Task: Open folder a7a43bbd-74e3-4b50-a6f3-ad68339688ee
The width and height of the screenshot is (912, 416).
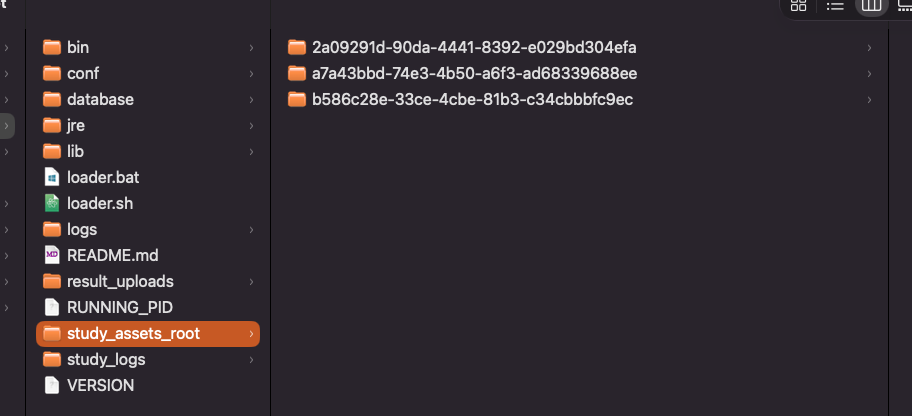Action: coord(474,73)
